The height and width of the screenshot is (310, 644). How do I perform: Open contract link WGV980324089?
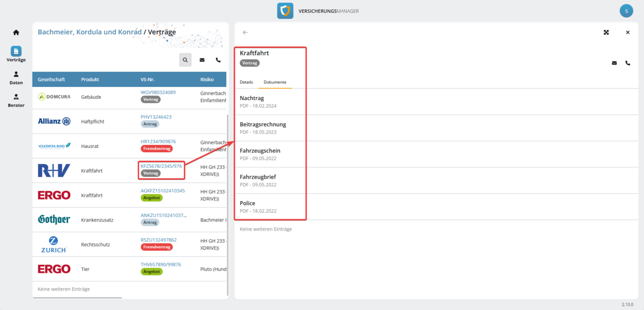(158, 92)
